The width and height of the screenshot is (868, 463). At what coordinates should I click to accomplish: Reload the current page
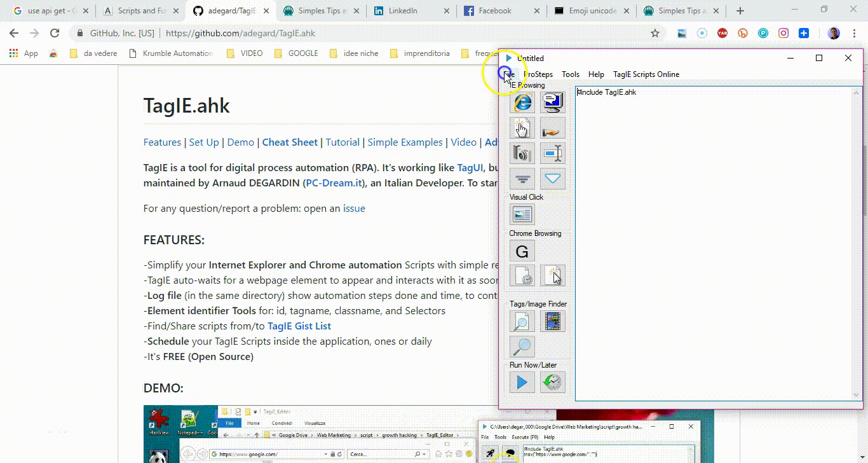pyautogui.click(x=55, y=33)
